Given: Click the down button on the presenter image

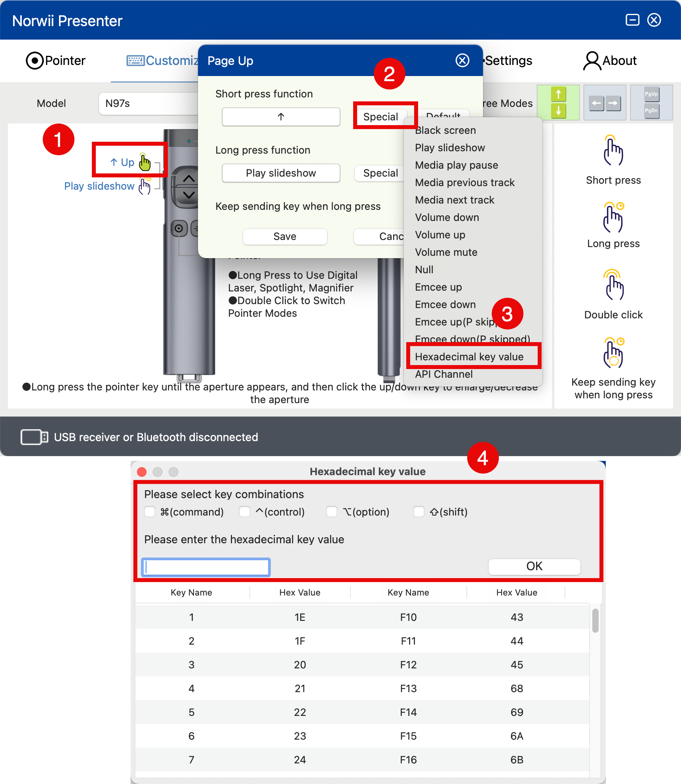Looking at the screenshot, I should coord(189,195).
